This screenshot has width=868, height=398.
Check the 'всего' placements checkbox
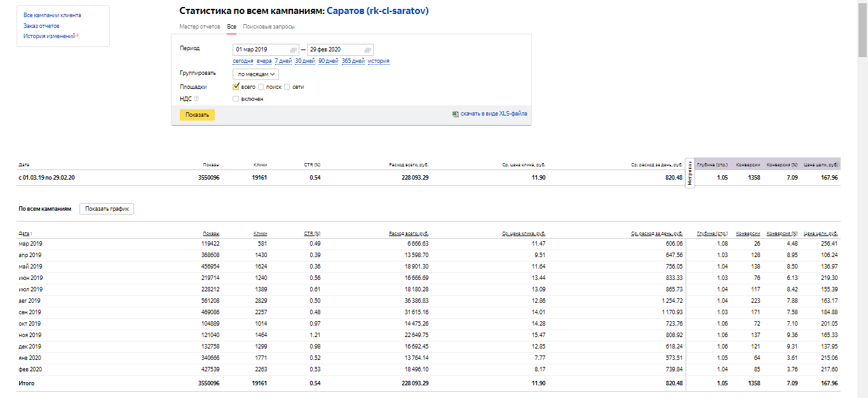point(236,86)
